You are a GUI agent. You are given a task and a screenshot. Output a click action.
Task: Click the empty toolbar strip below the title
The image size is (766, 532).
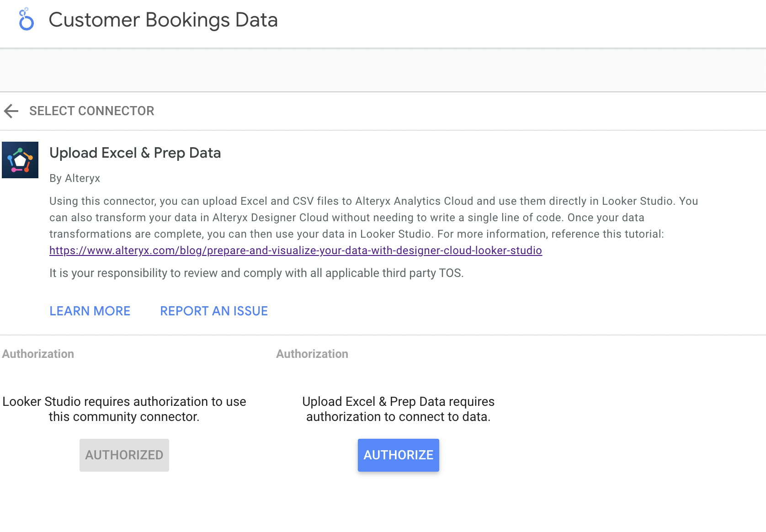(x=383, y=70)
